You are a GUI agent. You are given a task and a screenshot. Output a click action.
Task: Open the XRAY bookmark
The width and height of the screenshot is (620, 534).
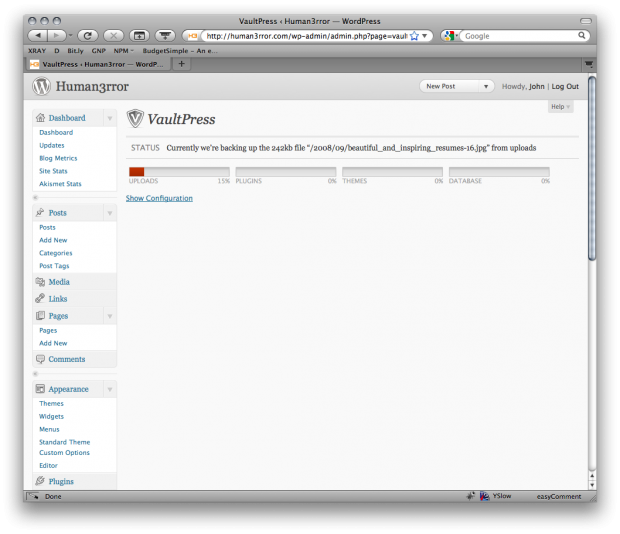(37, 51)
